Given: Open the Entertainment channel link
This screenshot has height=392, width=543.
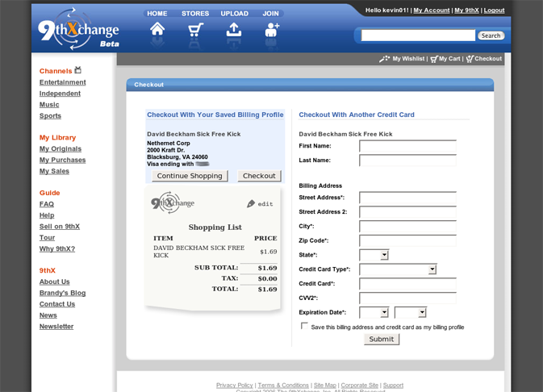Looking at the screenshot, I should 63,82.
